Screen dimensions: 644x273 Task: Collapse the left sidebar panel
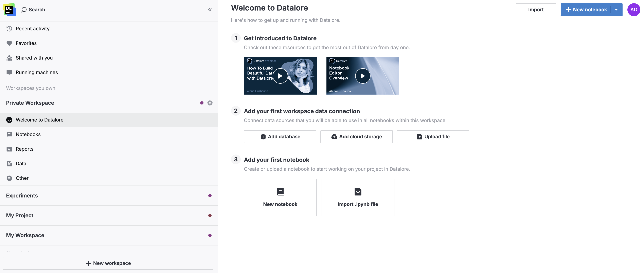[x=210, y=10]
